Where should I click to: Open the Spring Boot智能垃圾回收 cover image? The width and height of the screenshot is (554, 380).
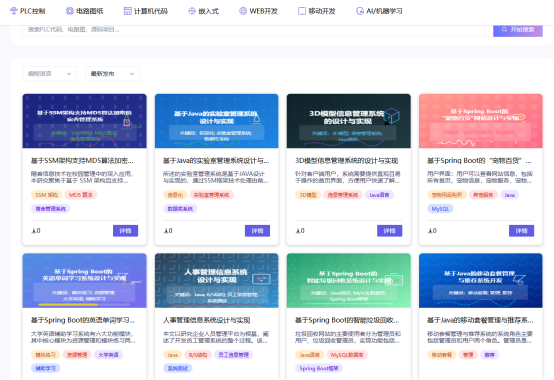point(349,280)
